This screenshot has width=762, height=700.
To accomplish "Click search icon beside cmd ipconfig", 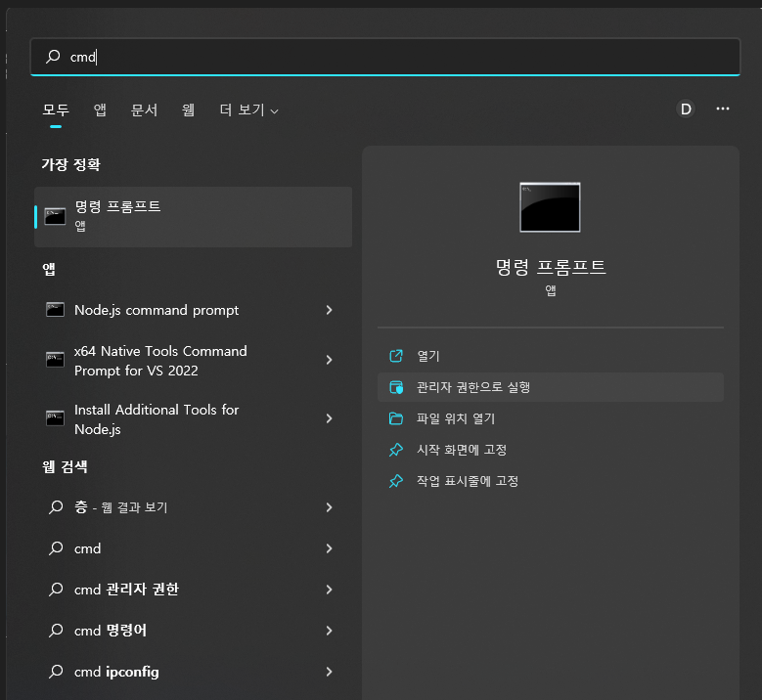I will coord(56,672).
